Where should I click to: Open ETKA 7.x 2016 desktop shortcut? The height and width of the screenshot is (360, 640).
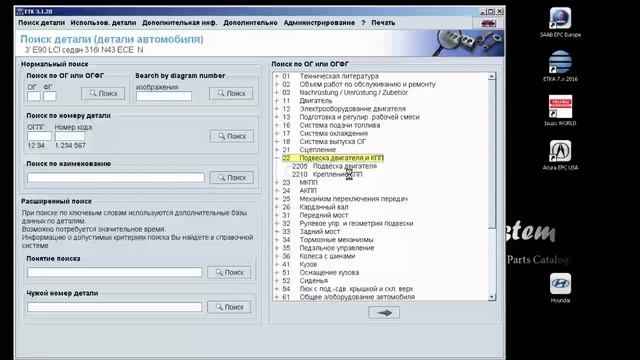coord(560,67)
